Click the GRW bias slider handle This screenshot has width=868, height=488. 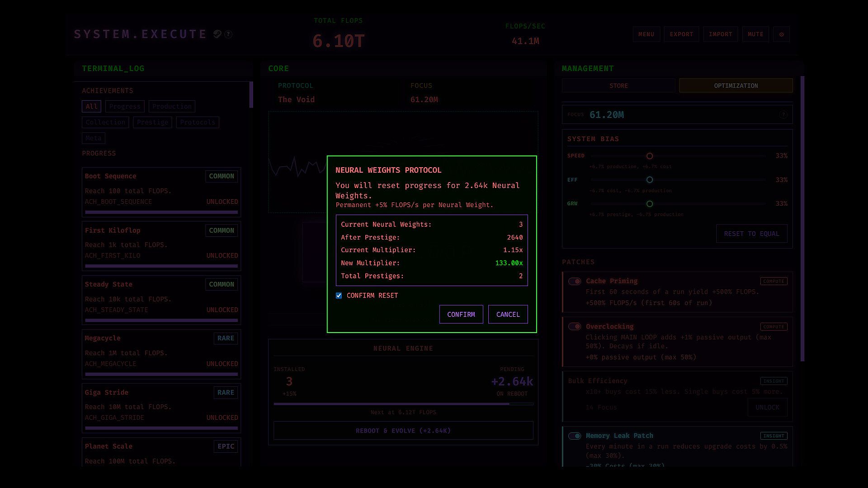(650, 204)
